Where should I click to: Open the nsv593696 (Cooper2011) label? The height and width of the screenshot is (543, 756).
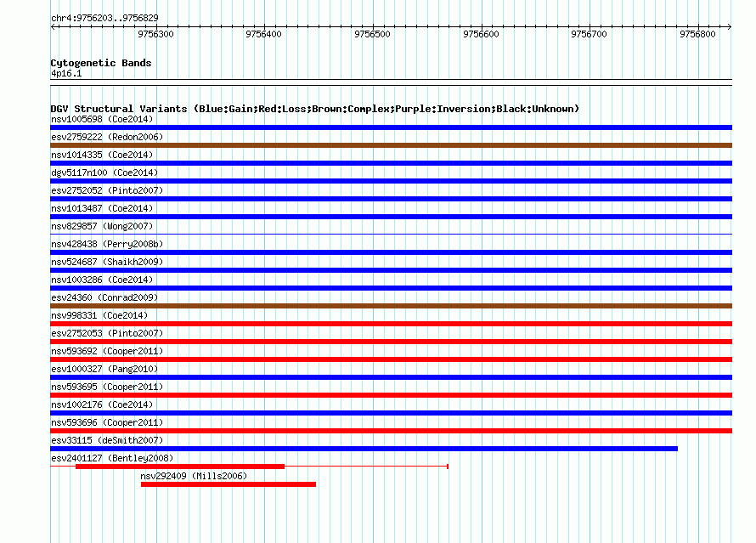pos(107,422)
